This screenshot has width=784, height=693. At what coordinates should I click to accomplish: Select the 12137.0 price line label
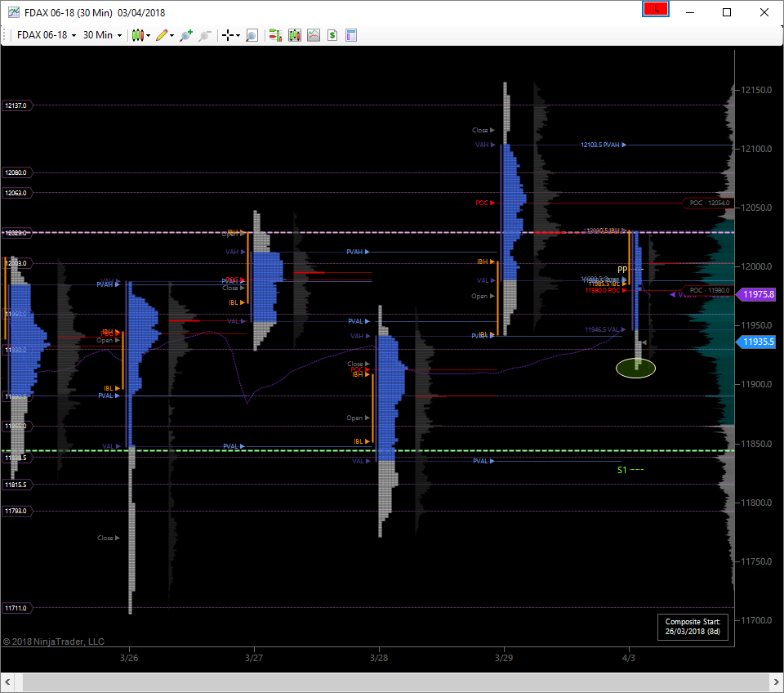click(16, 105)
